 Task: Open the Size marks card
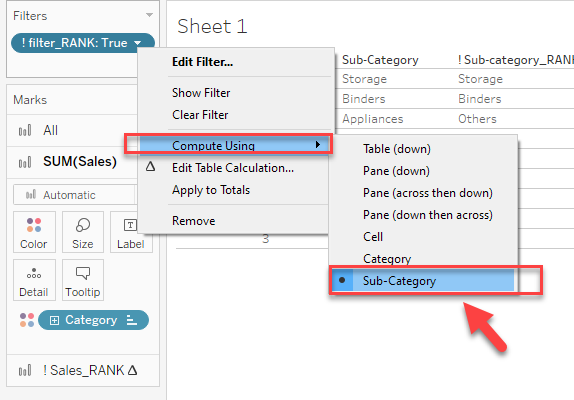[83, 232]
